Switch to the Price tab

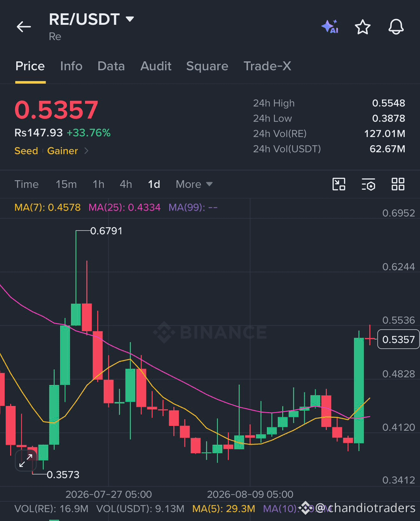point(30,66)
